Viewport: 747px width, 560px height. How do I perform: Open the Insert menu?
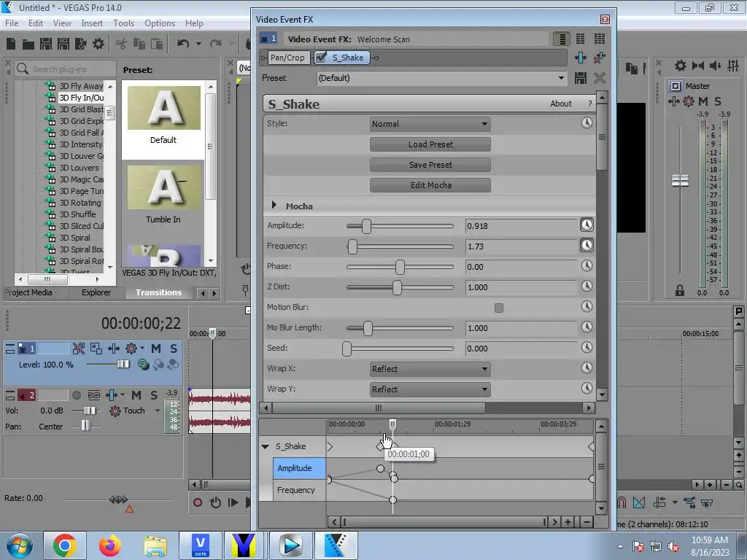point(92,23)
